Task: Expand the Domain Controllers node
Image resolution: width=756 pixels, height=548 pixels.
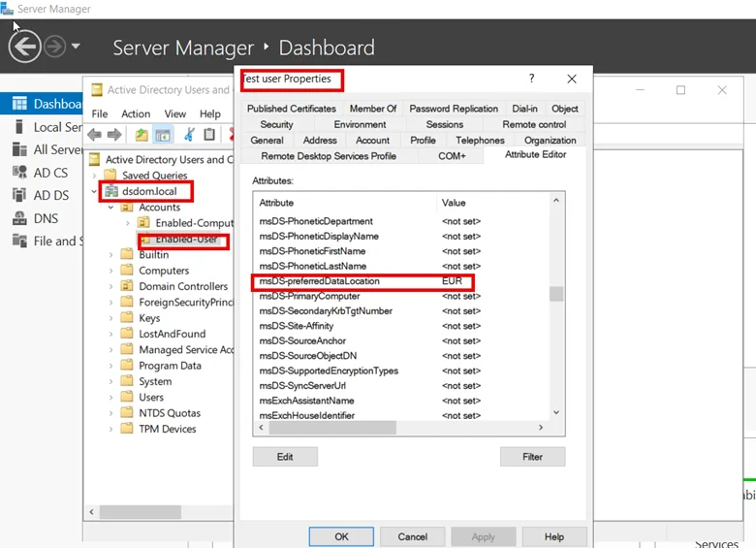Action: (110, 286)
